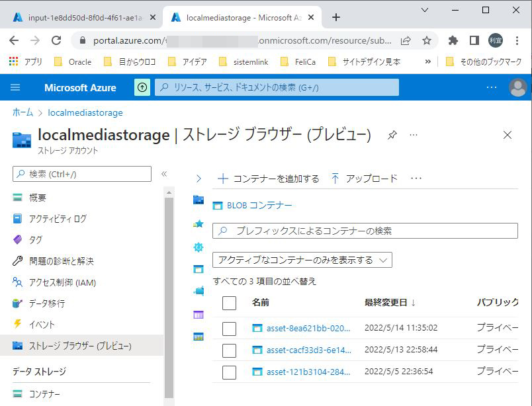The width and height of the screenshot is (532, 406).
Task: Open container asset-121b3104-284...
Action: [308, 372]
